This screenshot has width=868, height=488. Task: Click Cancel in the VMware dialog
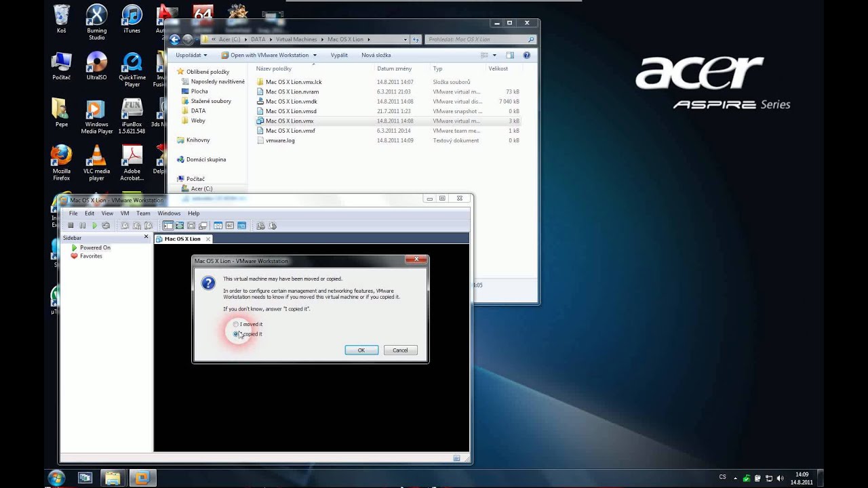point(400,350)
